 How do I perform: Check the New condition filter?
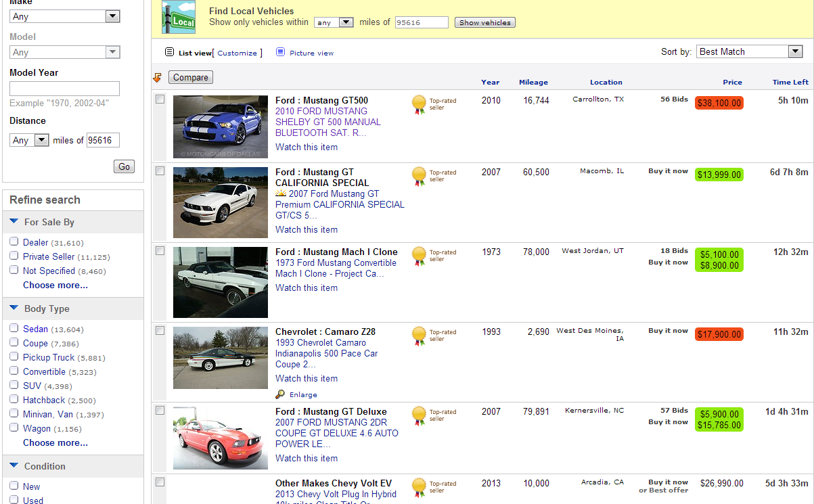tap(14, 486)
